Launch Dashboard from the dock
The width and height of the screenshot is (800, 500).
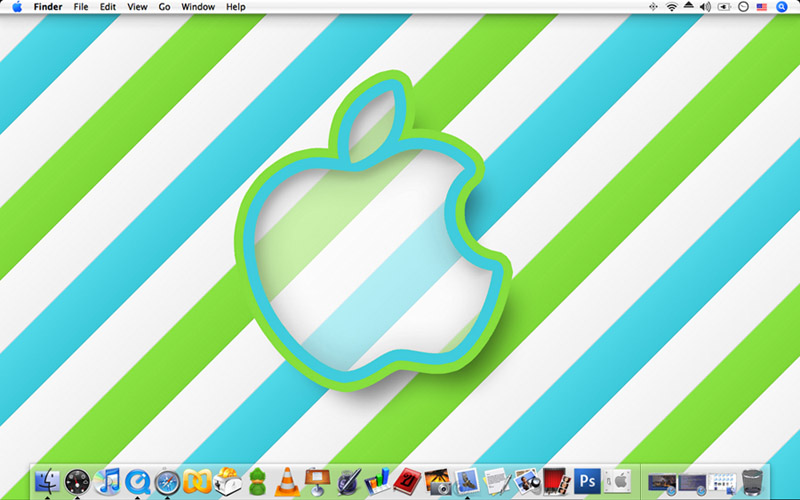[77, 482]
